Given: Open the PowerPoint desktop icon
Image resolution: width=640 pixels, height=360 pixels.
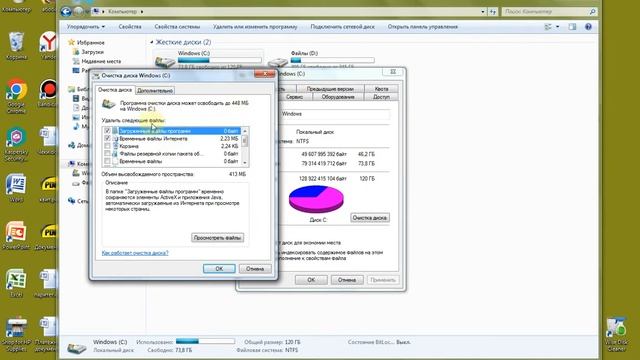Looking at the screenshot, I should click(x=16, y=232).
